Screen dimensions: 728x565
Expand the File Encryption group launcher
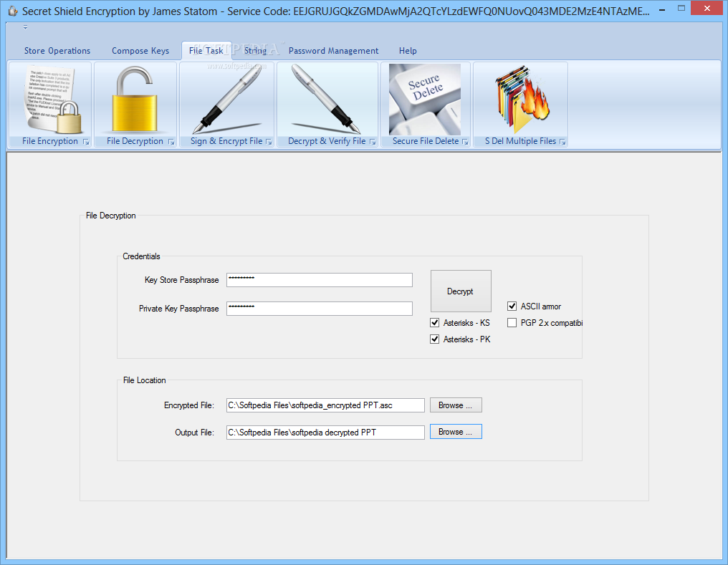pos(86,142)
